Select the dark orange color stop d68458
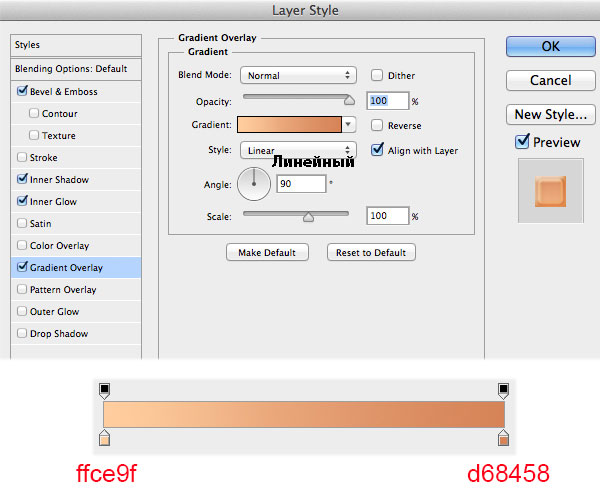The width and height of the screenshot is (600, 502). pos(503,438)
